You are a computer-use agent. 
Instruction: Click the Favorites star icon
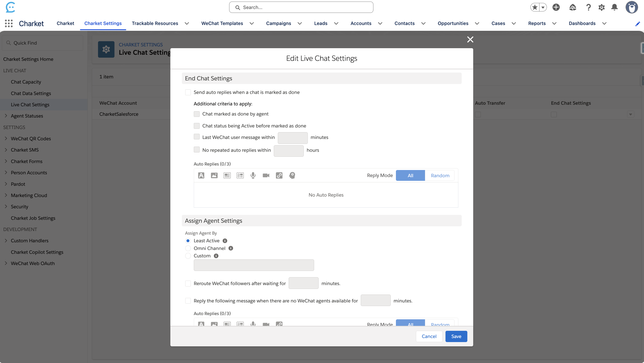tap(535, 7)
